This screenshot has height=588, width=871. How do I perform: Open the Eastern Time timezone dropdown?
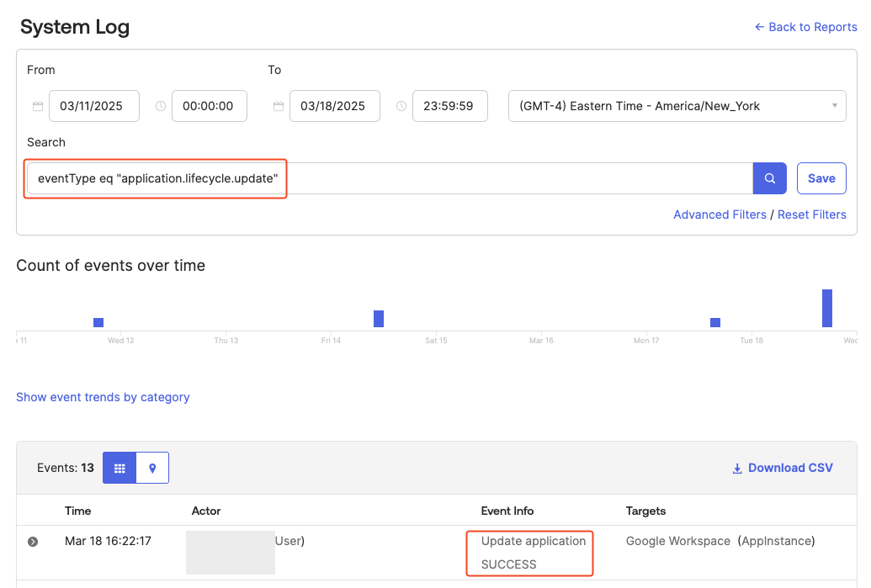[x=677, y=106]
